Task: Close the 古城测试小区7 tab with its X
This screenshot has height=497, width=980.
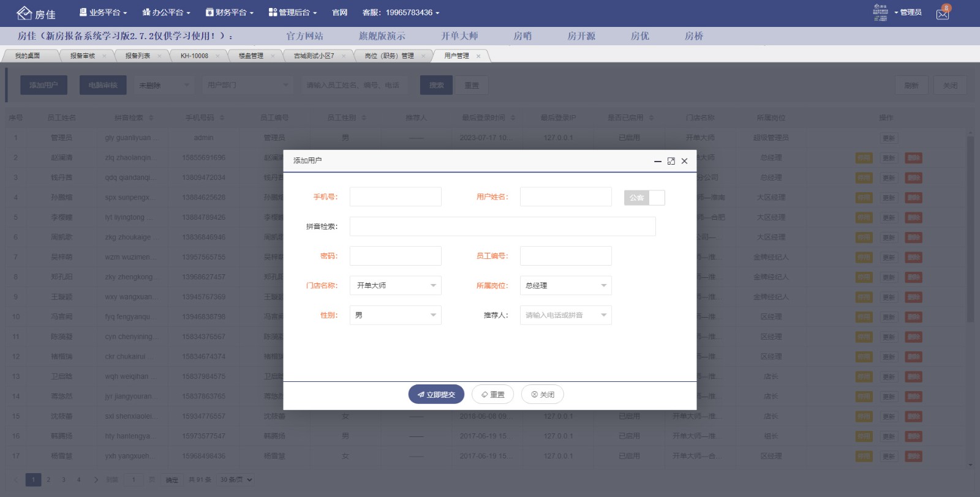Action: click(x=343, y=56)
